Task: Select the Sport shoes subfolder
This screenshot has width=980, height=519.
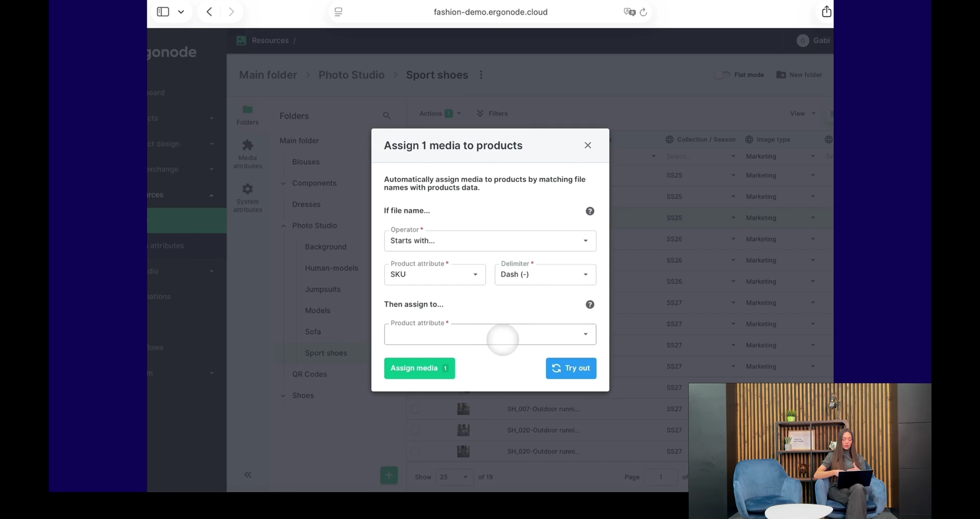Action: coord(326,353)
